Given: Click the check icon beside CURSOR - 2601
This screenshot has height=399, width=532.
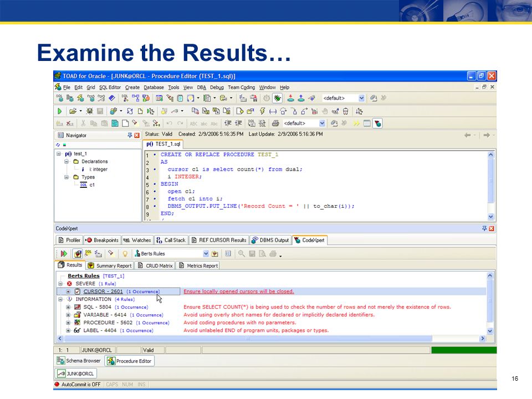Looking at the screenshot, I should [78, 291].
